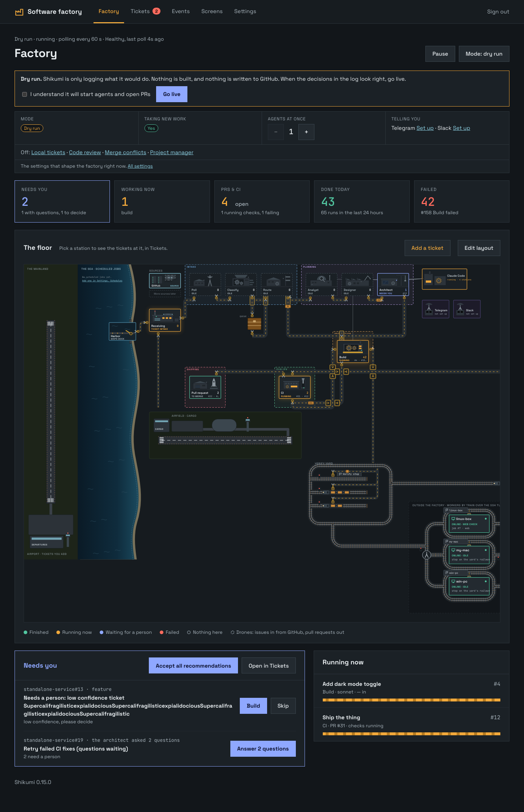Click the Departures airport terminal
Image resolution: width=524 pixels, height=812 pixels.
click(x=47, y=541)
